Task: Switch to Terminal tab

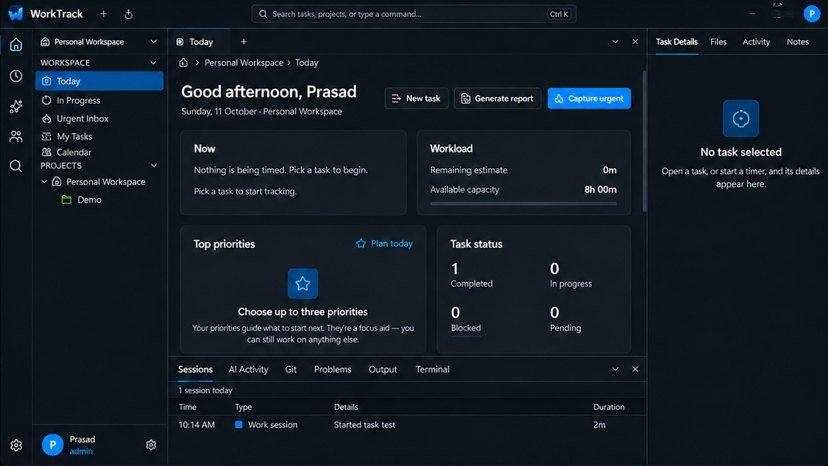Action: point(432,369)
